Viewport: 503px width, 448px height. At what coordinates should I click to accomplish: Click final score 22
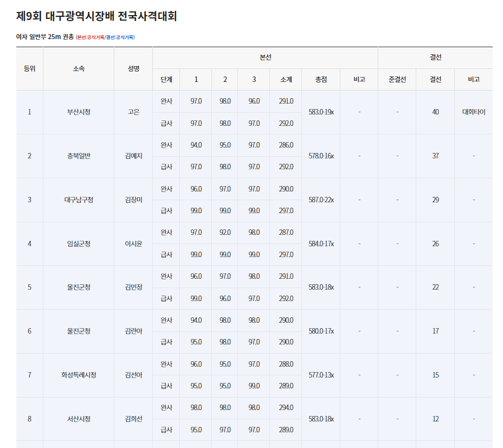tap(435, 287)
